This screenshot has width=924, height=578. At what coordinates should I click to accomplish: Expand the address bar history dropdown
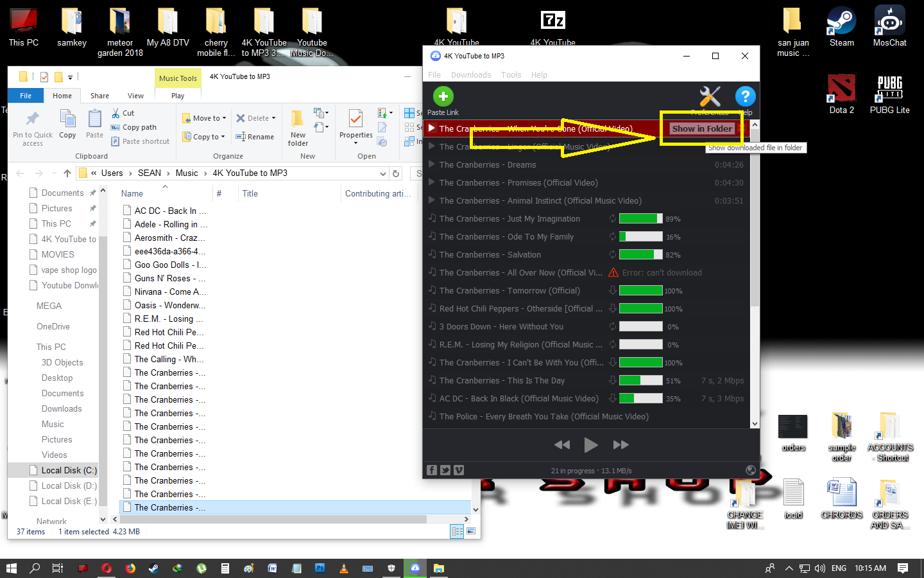[x=383, y=173]
